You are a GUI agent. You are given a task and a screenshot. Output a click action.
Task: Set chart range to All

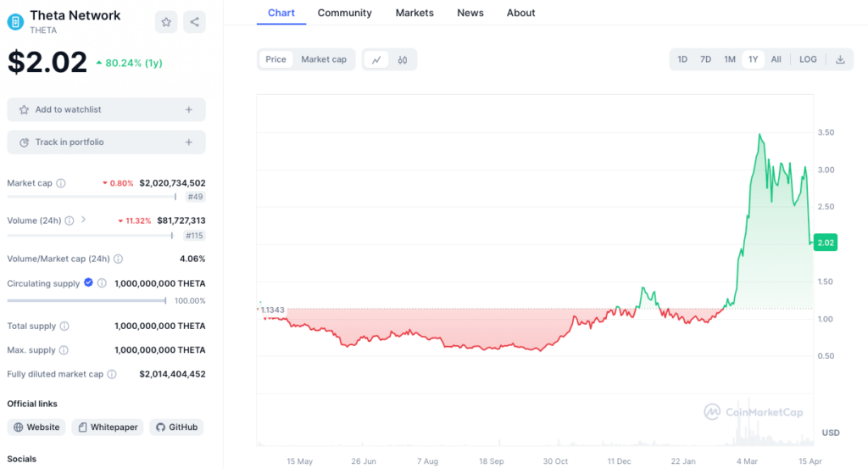(776, 59)
